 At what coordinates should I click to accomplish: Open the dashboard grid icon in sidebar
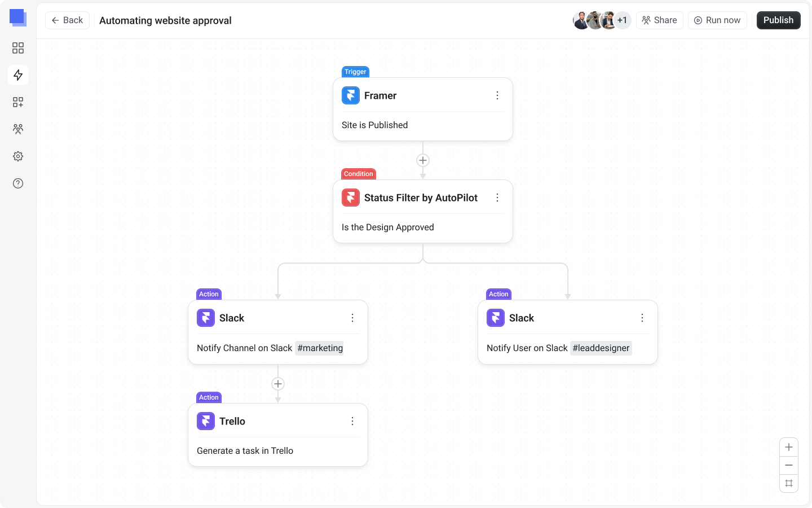17,48
